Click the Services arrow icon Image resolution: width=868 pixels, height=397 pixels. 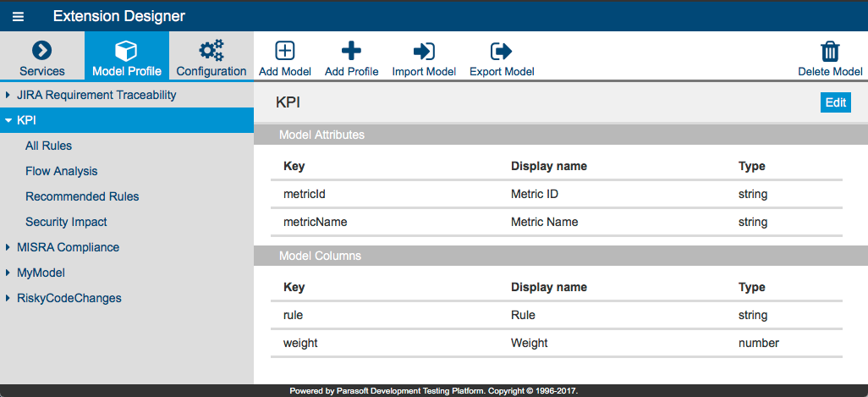click(x=42, y=51)
